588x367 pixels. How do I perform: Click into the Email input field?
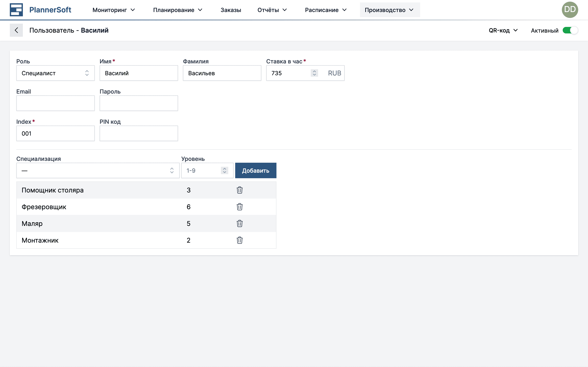click(x=55, y=103)
